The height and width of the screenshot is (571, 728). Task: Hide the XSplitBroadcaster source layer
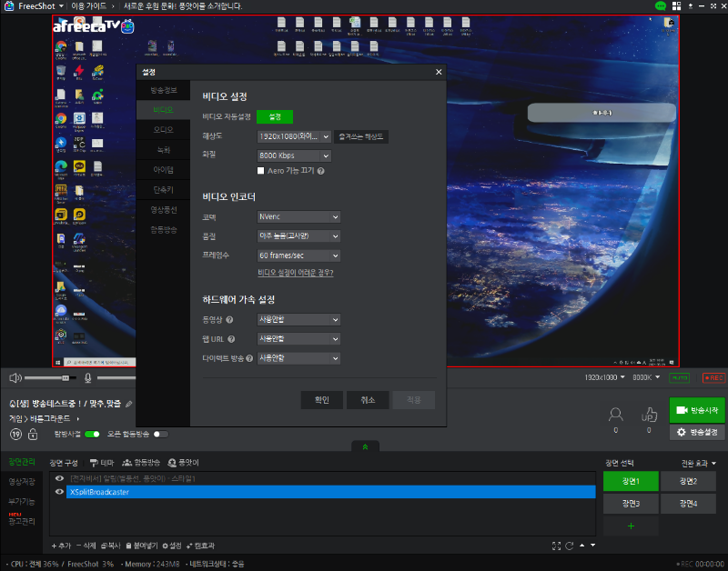coord(59,492)
